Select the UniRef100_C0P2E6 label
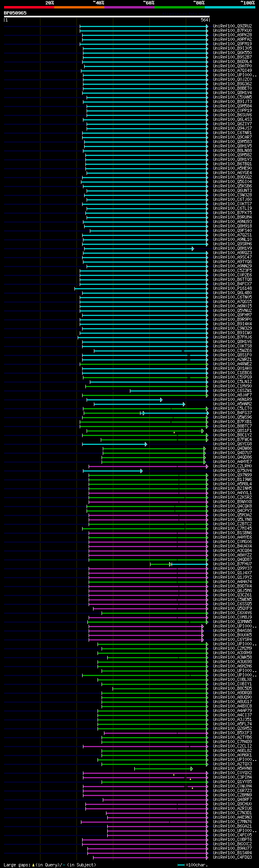259x868 pixels. point(232,275)
